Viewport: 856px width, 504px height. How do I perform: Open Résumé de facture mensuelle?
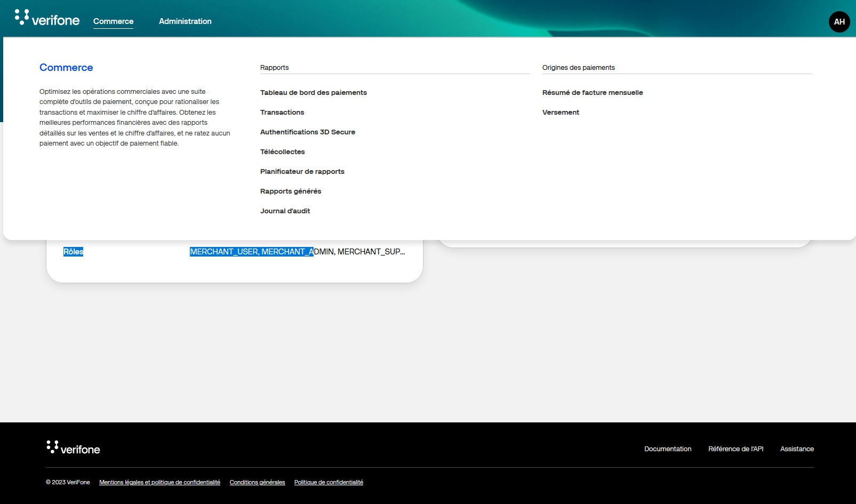click(592, 93)
